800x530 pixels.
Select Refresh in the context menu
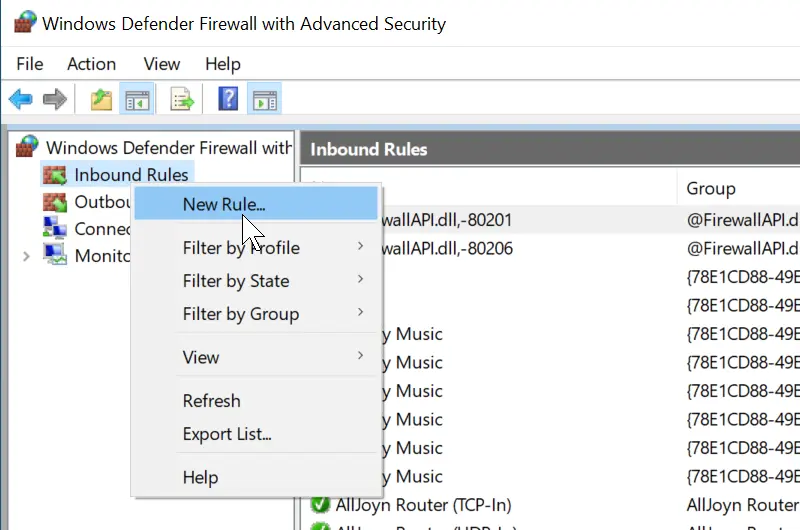click(212, 400)
